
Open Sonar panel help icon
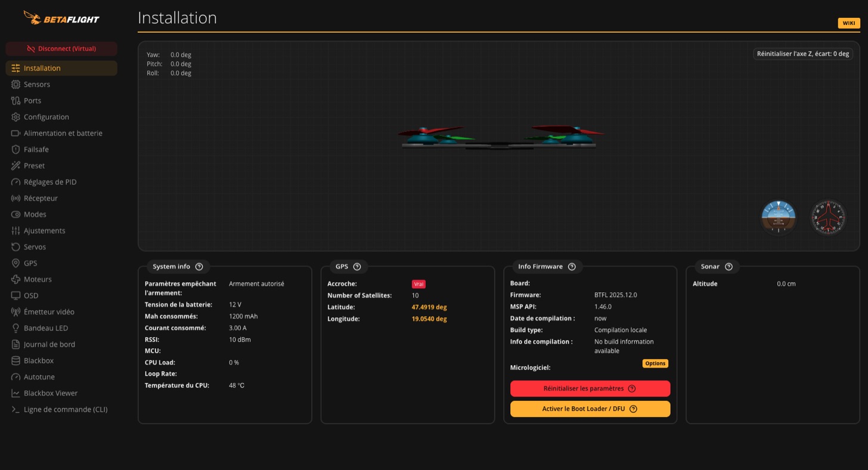click(x=728, y=267)
